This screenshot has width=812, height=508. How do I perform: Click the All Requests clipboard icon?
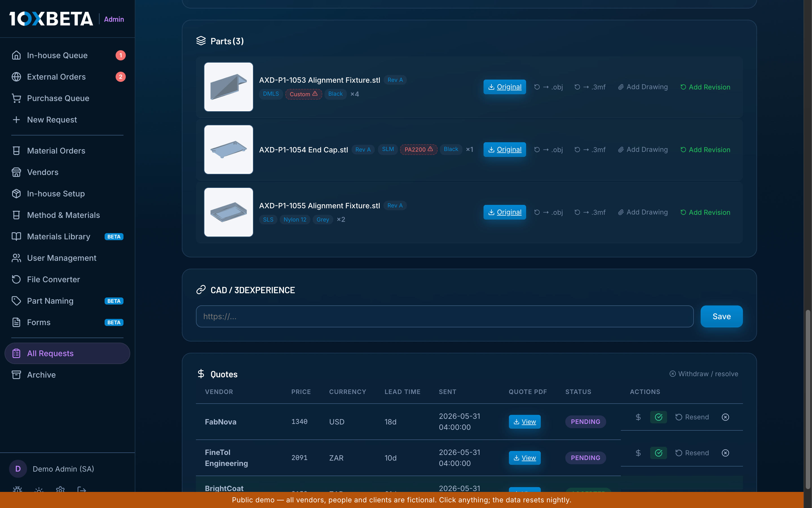(x=16, y=354)
